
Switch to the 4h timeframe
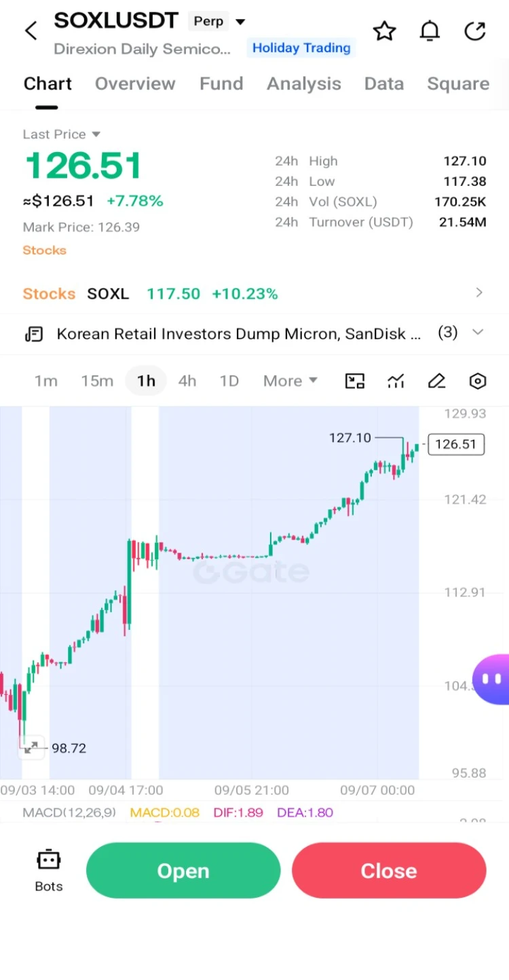pyautogui.click(x=187, y=381)
